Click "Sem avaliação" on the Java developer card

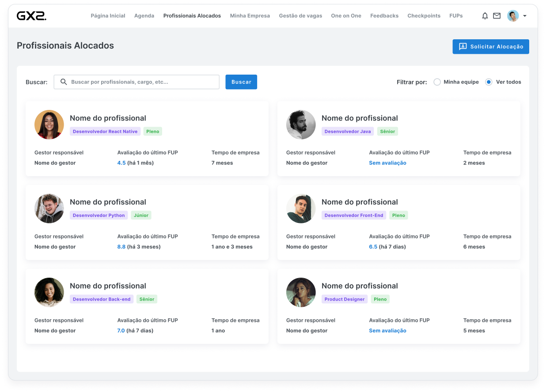pyautogui.click(x=387, y=163)
